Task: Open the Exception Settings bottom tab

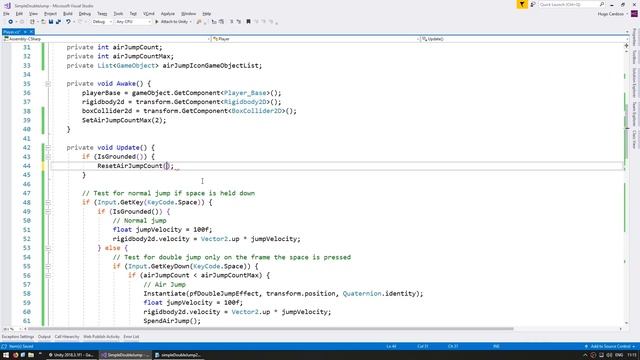Action: (18, 337)
